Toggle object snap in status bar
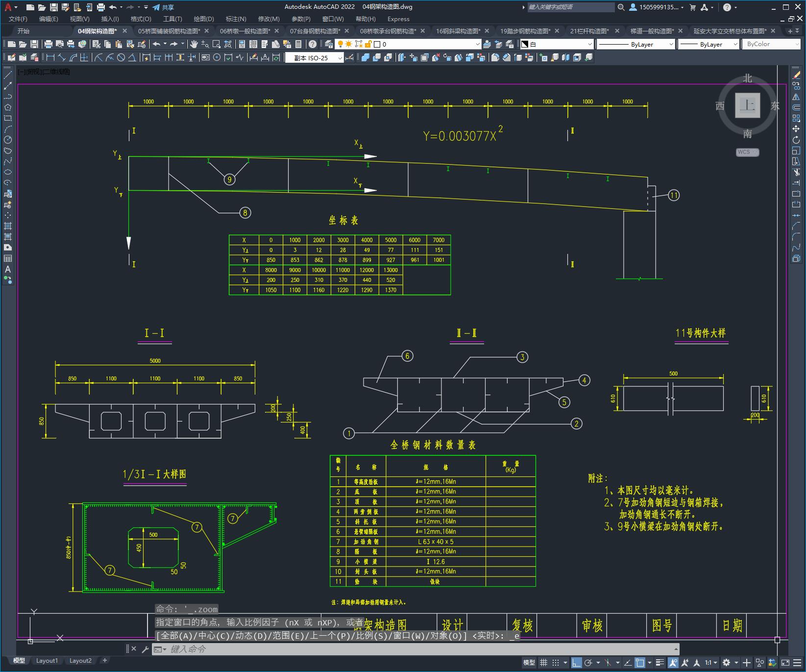Image resolution: width=806 pixels, height=672 pixels. coord(640,663)
